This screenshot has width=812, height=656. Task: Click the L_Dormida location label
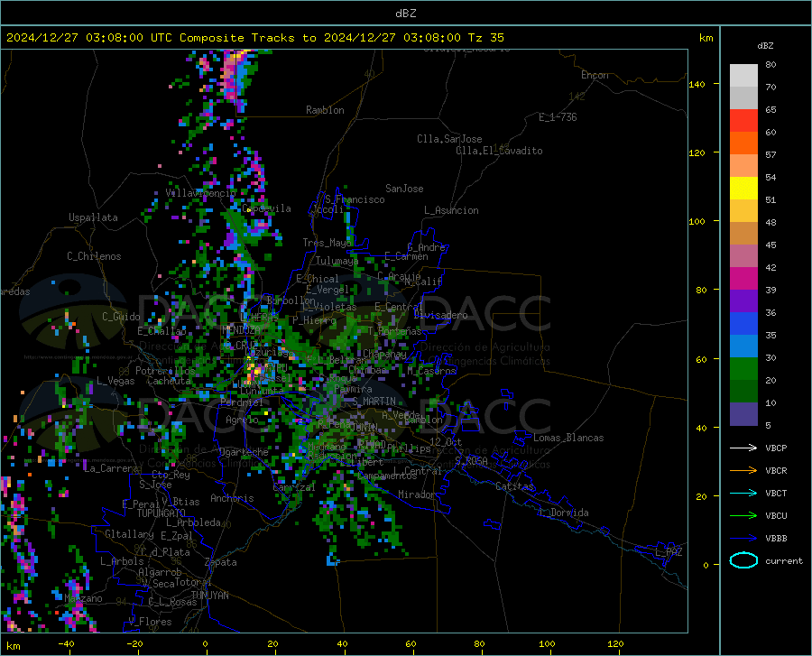pos(563,513)
